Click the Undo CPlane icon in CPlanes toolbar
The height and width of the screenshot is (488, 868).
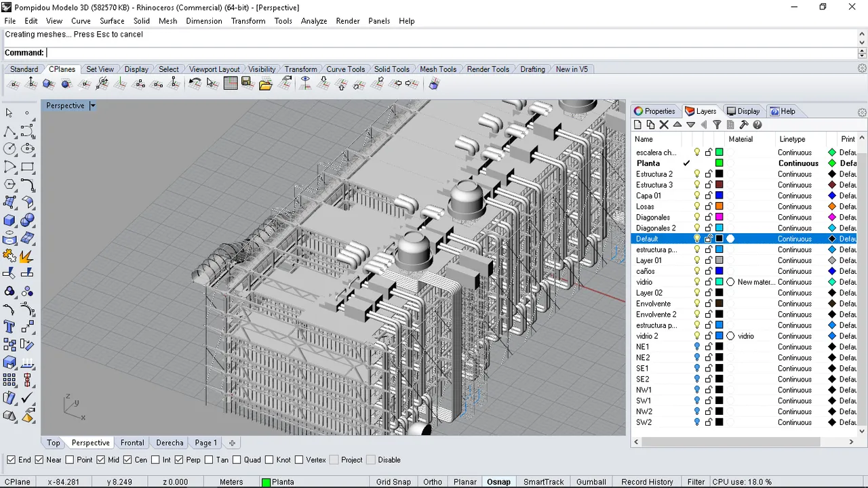tap(195, 83)
